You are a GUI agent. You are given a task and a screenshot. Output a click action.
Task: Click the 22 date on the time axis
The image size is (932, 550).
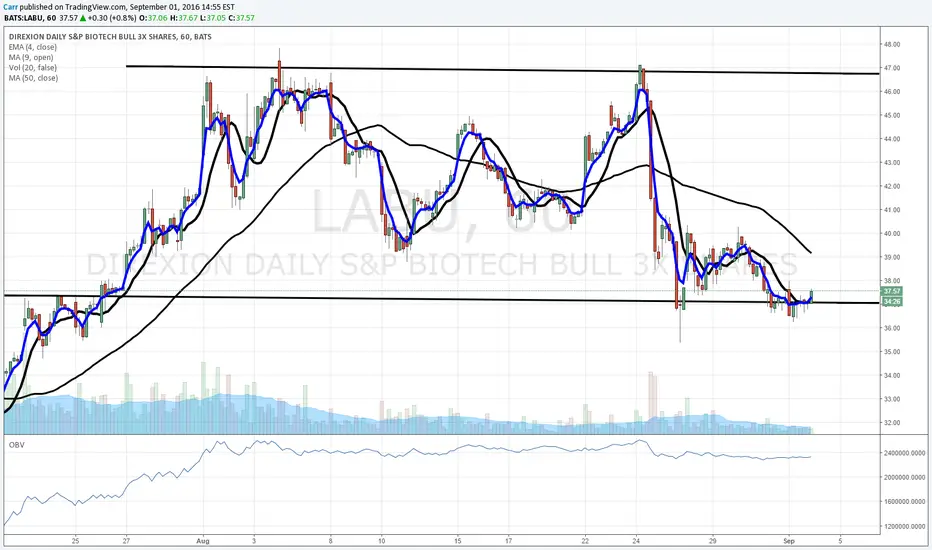(585, 541)
